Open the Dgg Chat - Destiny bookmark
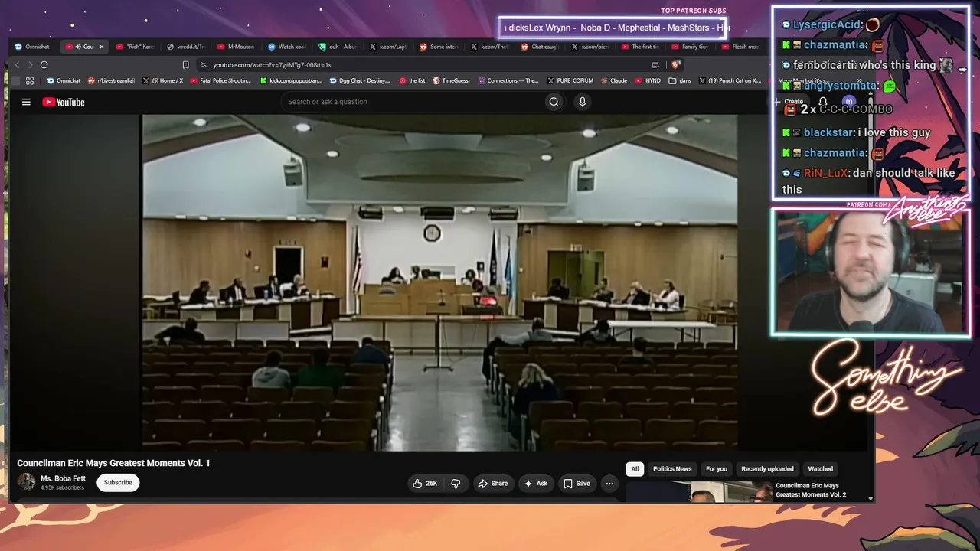980x551 pixels. point(360,80)
